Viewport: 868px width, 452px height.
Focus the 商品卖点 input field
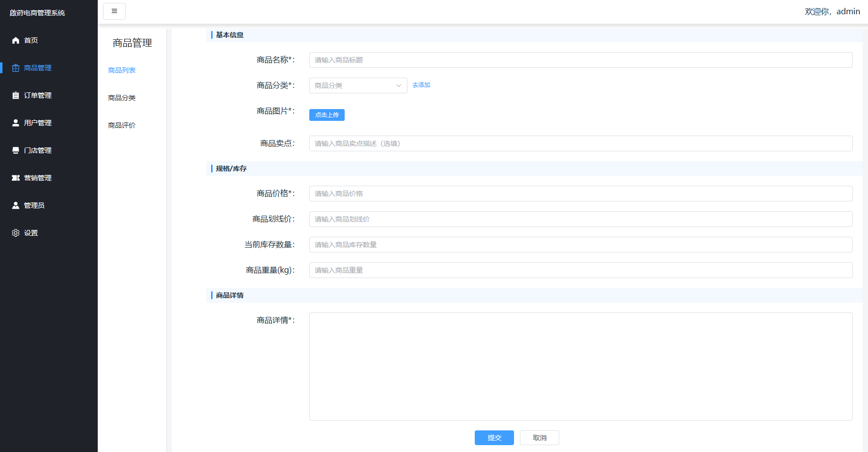pyautogui.click(x=581, y=143)
